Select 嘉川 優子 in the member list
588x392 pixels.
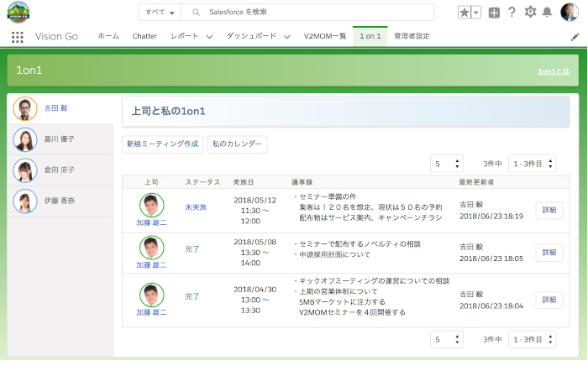coord(60,139)
